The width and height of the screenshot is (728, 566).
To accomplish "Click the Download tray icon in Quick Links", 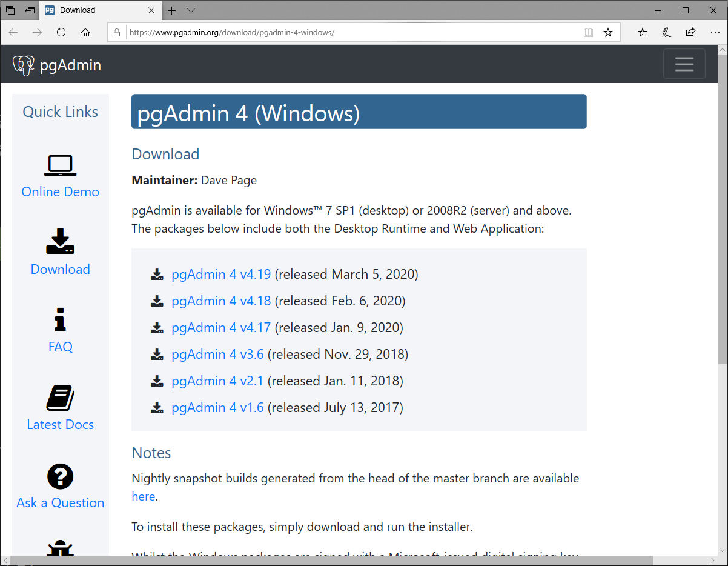I will point(60,241).
